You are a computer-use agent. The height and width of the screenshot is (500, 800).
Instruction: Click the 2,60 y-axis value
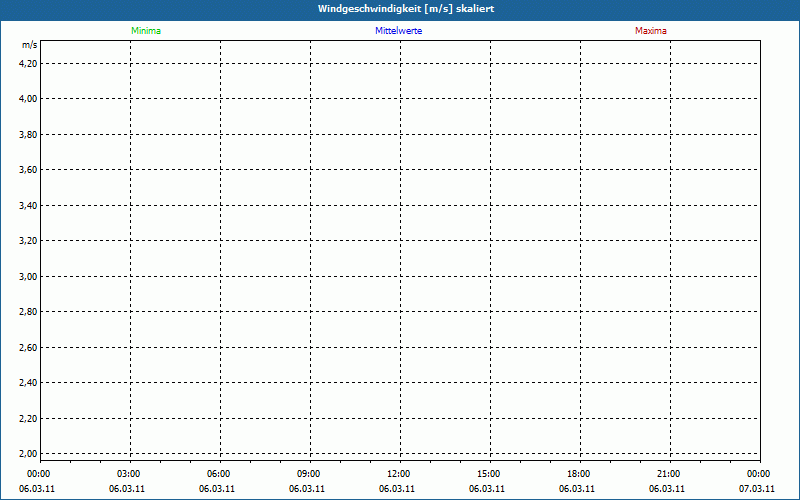(x=28, y=347)
